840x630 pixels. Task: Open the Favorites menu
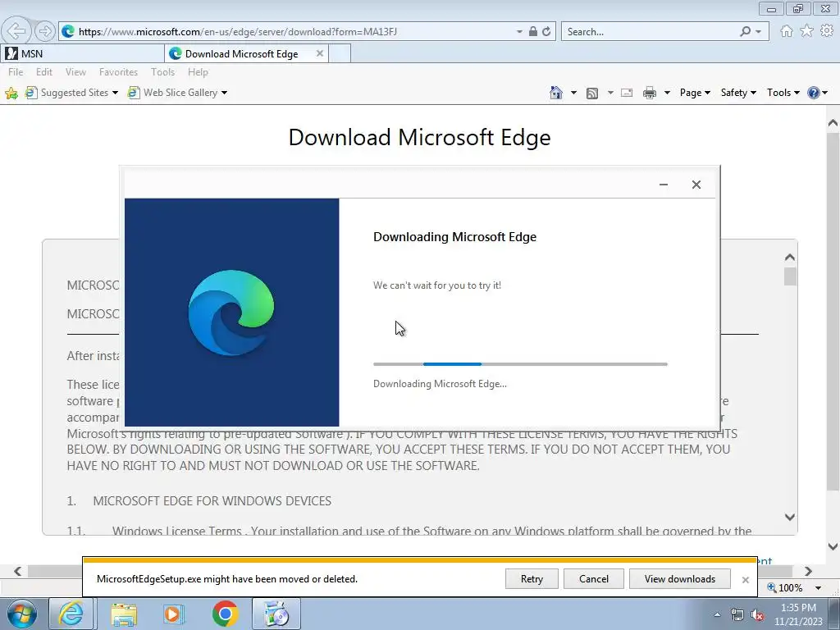118,72
